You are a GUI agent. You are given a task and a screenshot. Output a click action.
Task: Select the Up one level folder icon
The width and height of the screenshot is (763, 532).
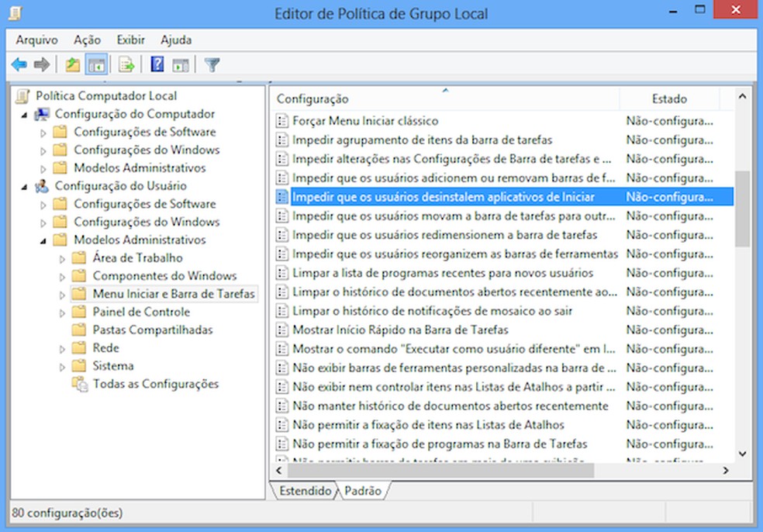coord(71,64)
